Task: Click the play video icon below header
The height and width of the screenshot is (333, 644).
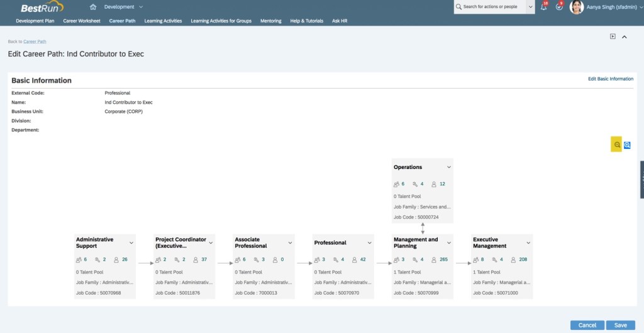Action: 613,36
